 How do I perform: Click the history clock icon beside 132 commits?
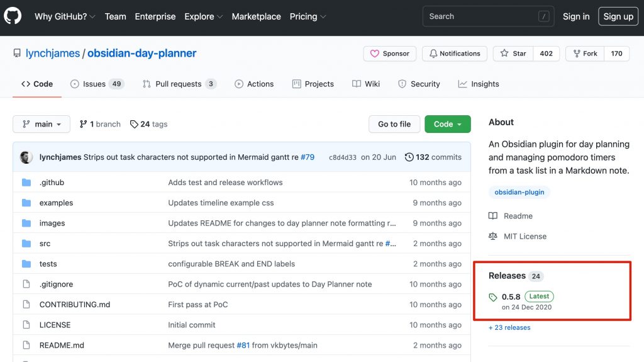click(409, 157)
